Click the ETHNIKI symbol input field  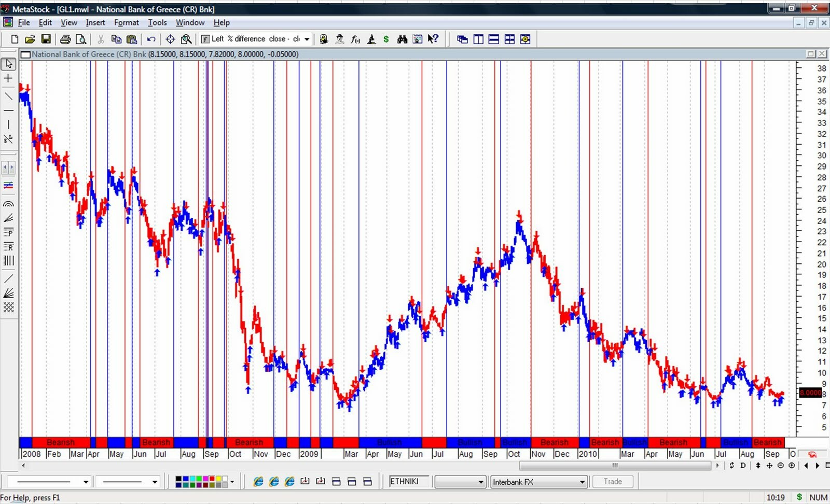click(x=410, y=482)
